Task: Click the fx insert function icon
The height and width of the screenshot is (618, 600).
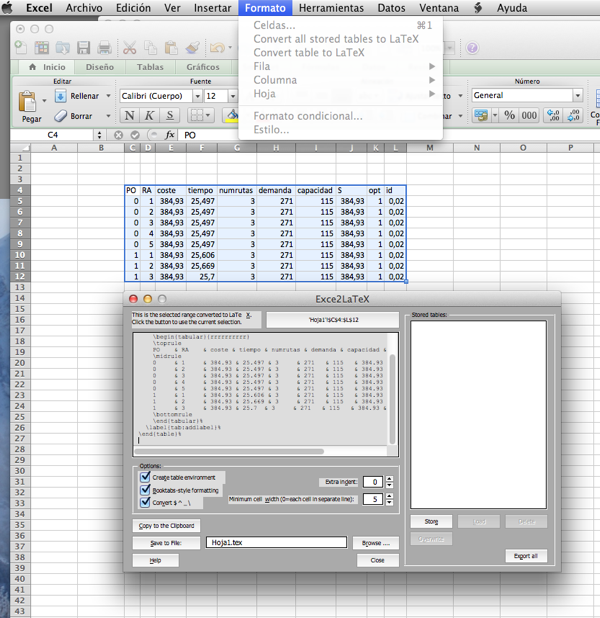Action: 170,135
